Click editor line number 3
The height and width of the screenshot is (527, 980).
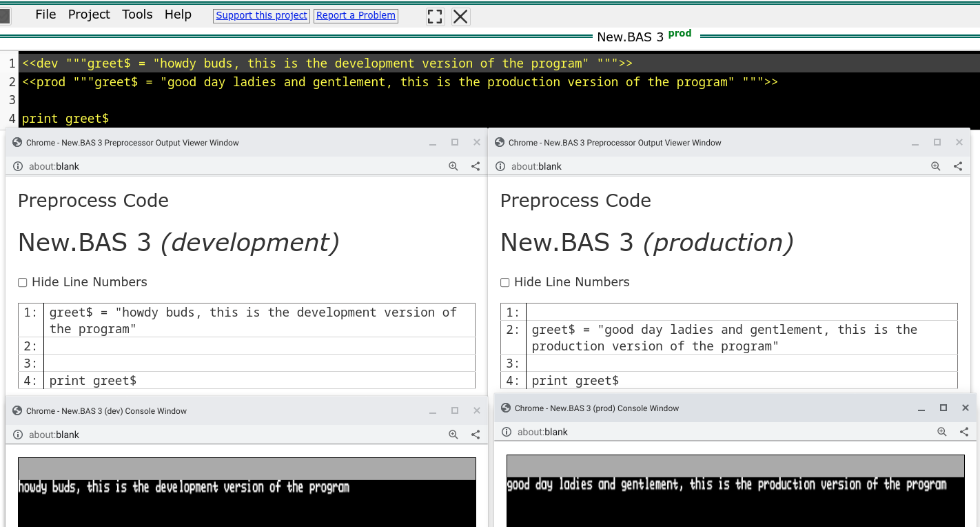(x=12, y=100)
